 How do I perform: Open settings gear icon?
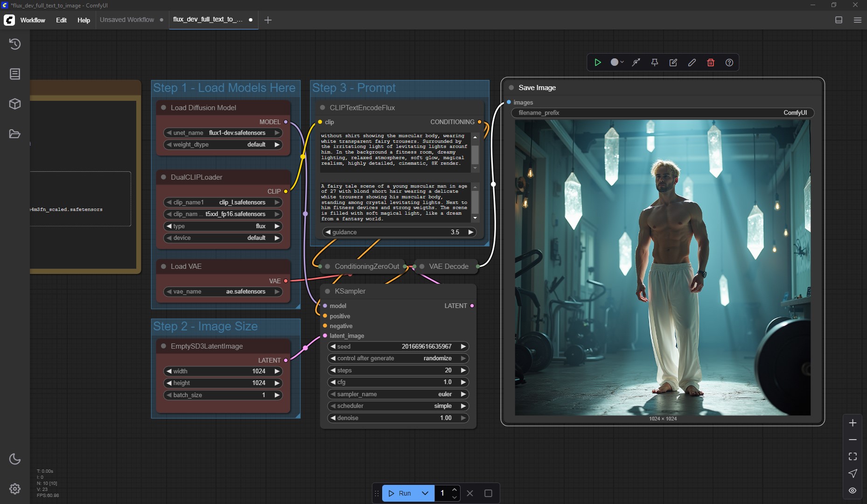click(15, 489)
